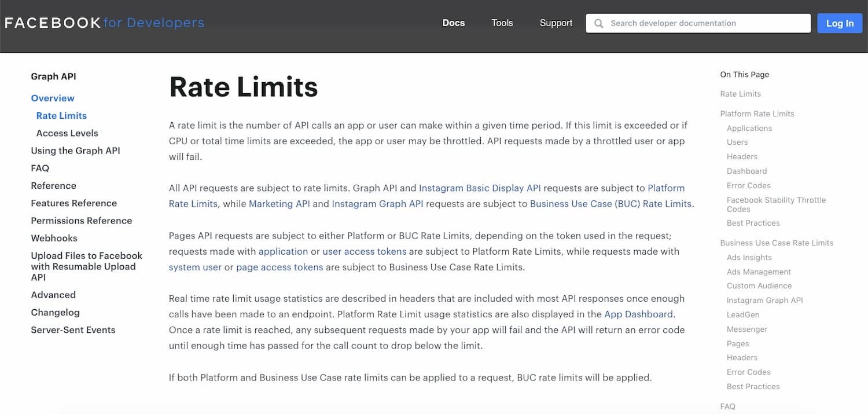Open the Tools menu item

502,23
